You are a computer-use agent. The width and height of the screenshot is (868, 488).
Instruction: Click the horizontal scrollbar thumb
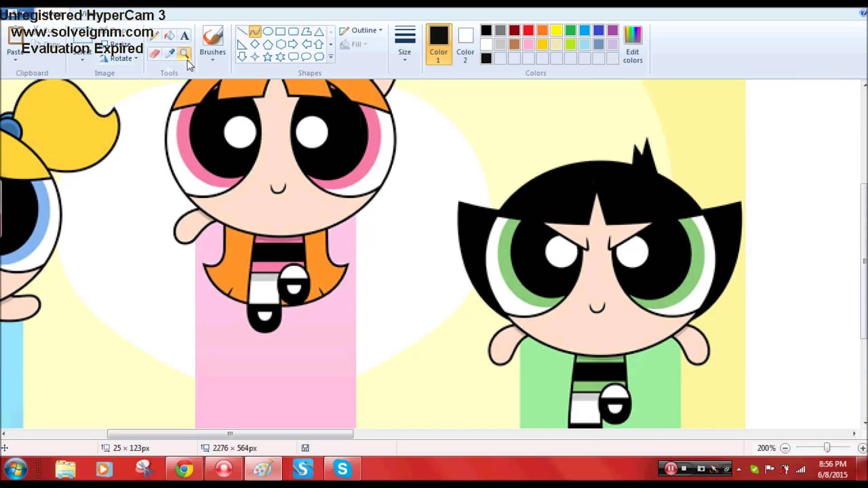click(230, 434)
